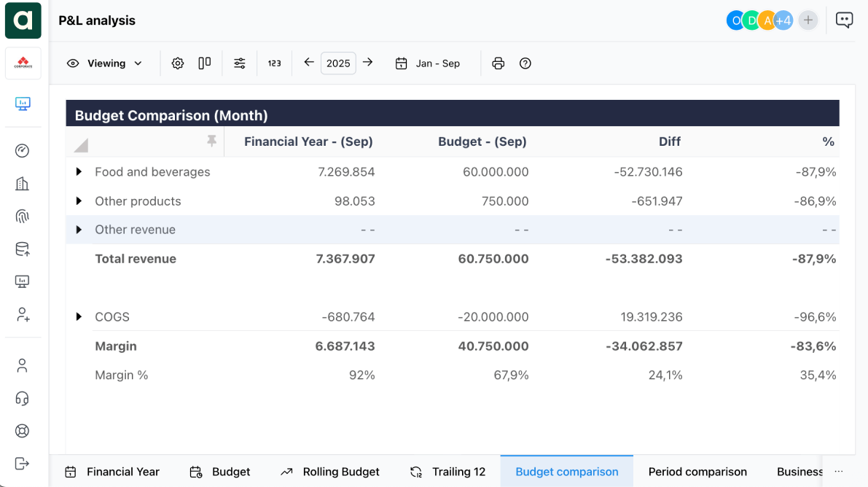Toggle the pin icon in table header
Image resolution: width=868 pixels, height=487 pixels.
coord(211,141)
